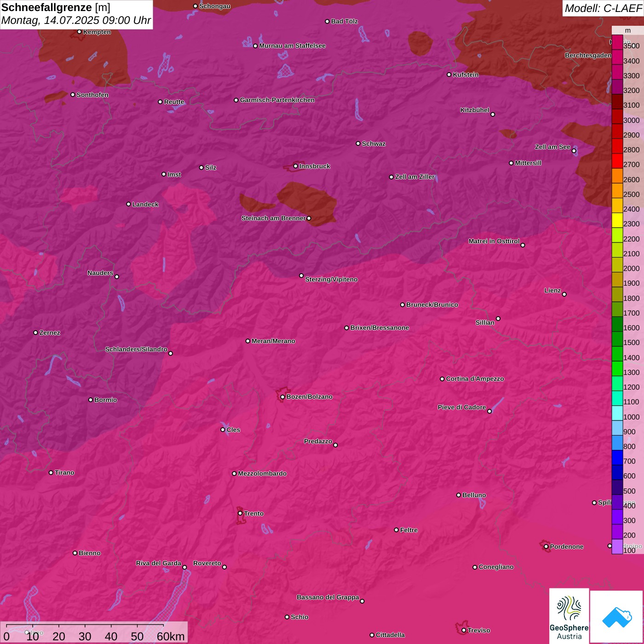This screenshot has width=644, height=644.
Task: Click the Modell: C-LAEF label
Action: [603, 8]
